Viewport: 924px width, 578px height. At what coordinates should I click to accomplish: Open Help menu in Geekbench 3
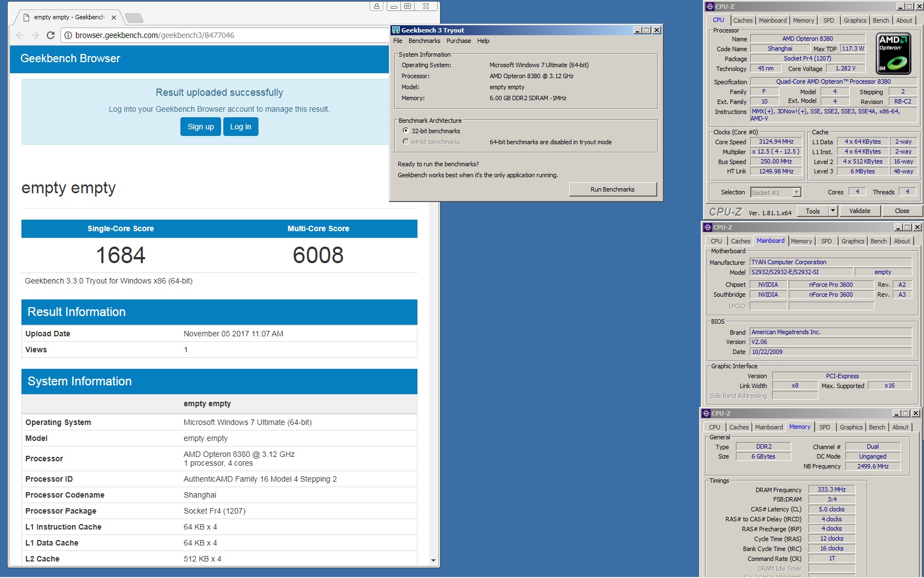click(x=483, y=41)
